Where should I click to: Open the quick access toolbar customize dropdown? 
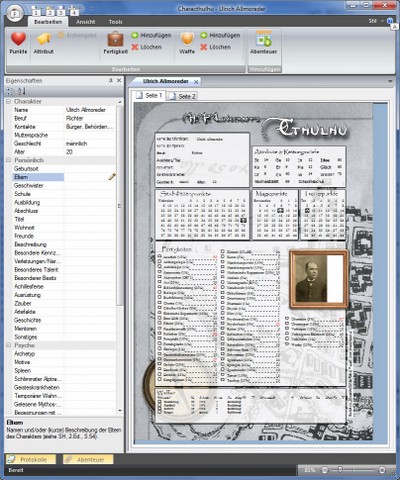point(93,9)
